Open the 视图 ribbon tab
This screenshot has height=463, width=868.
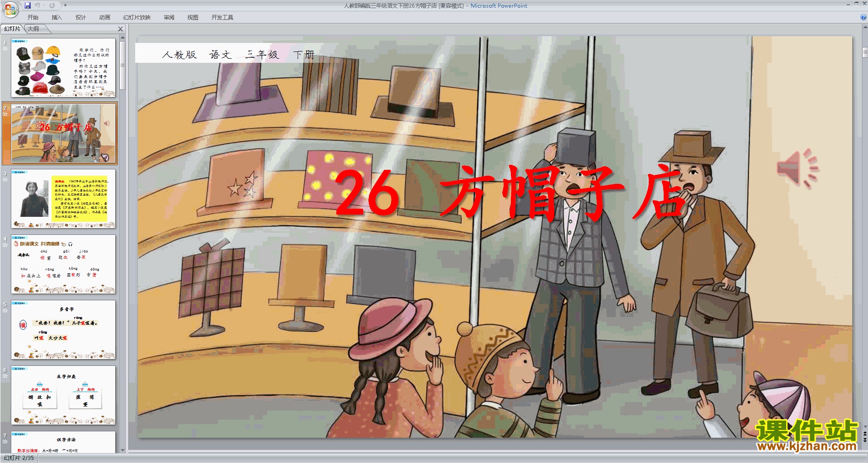[193, 18]
